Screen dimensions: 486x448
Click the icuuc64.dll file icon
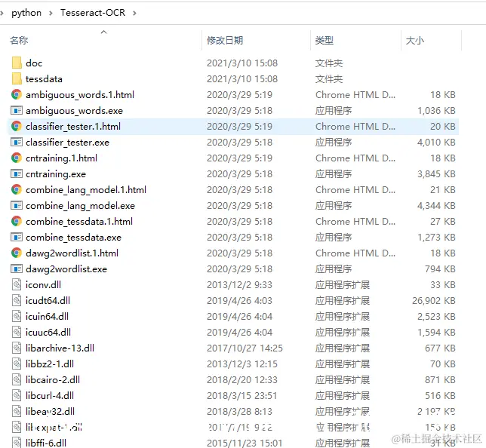[17, 332]
